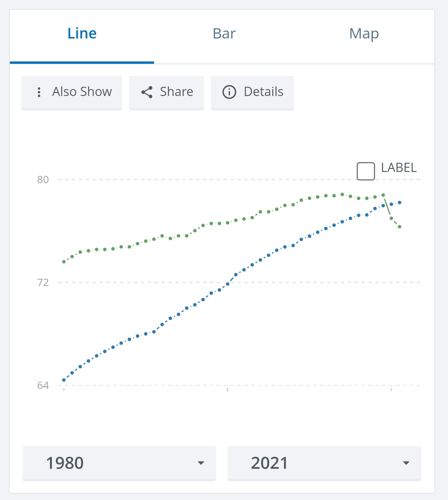Click the arrow beside 2021

click(406, 463)
